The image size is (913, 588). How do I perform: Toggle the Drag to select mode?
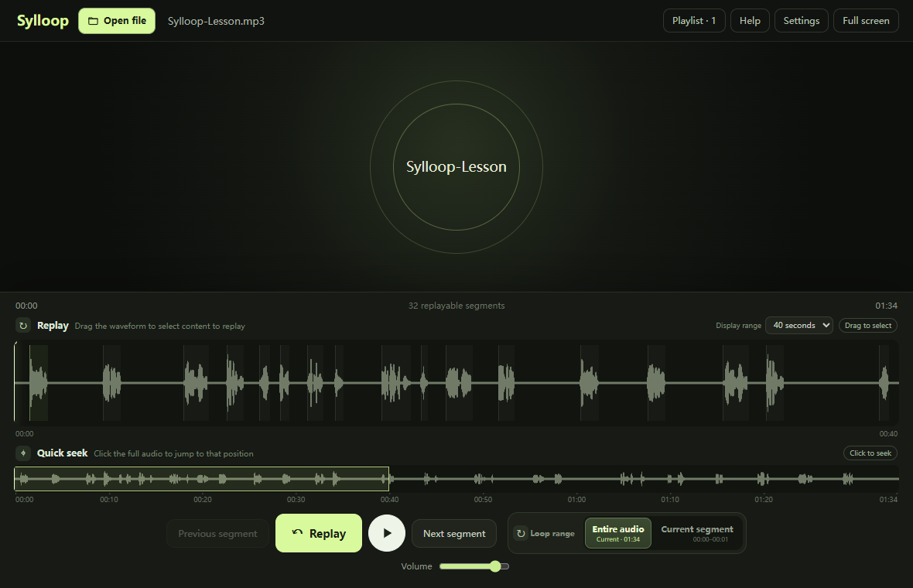click(868, 326)
